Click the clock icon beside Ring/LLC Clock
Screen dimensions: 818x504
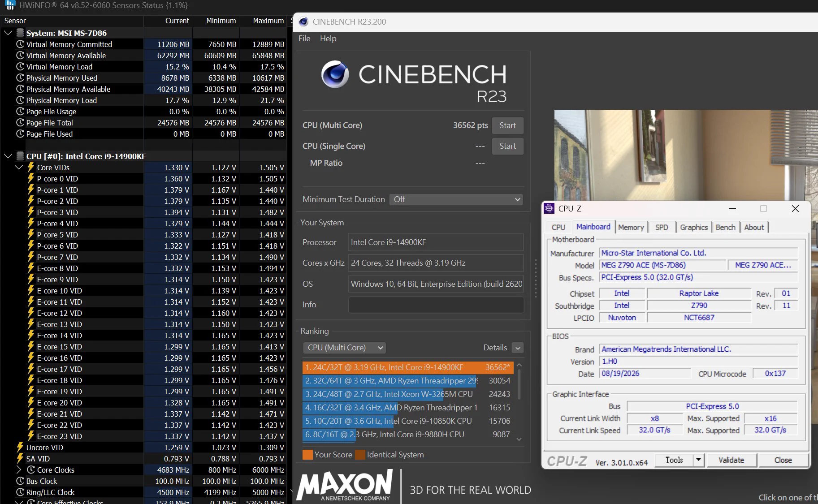20,492
